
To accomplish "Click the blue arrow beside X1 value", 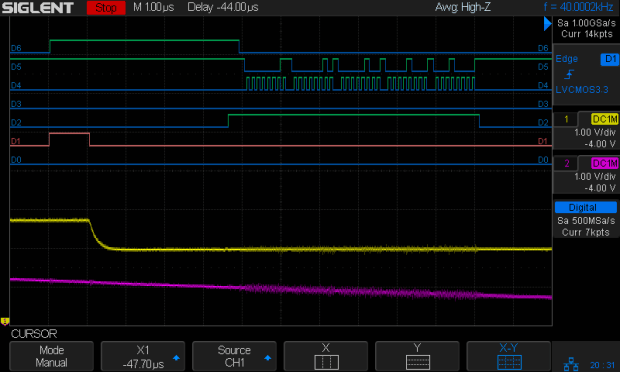I will pos(176,358).
